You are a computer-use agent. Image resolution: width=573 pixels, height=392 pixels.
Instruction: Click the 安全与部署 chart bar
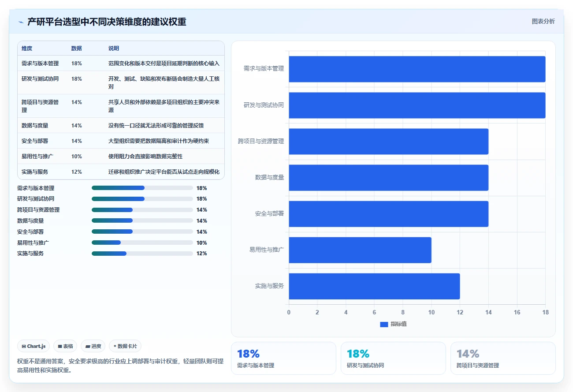[388, 214]
